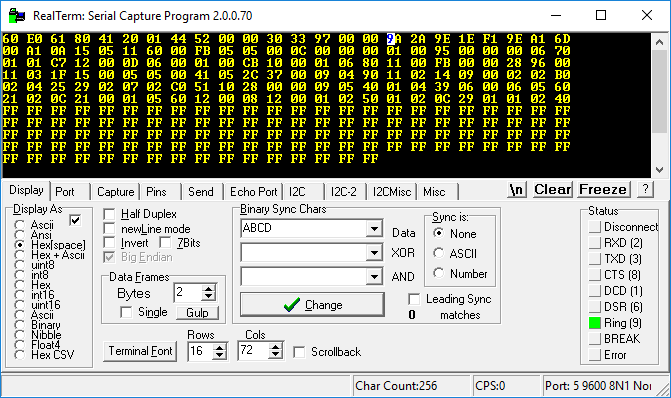
Task: Select Hex + Ascii display mode
Action: 19,255
